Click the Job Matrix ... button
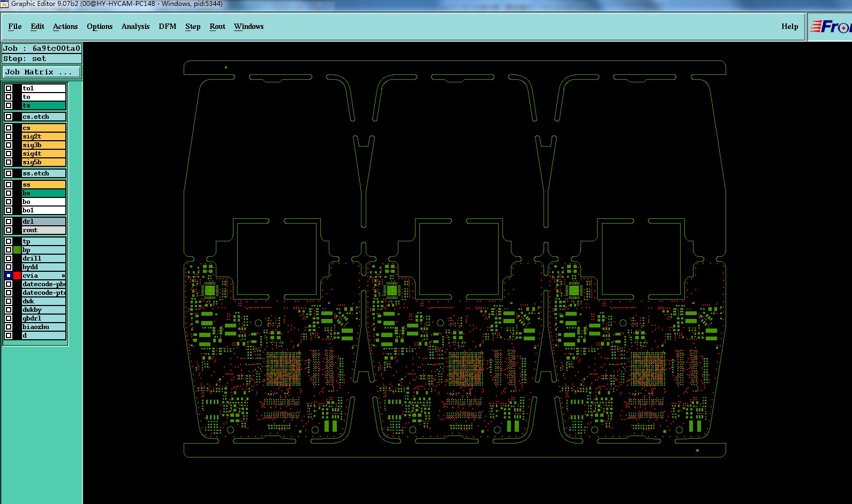Image resolution: width=852 pixels, height=504 pixels. pos(42,72)
